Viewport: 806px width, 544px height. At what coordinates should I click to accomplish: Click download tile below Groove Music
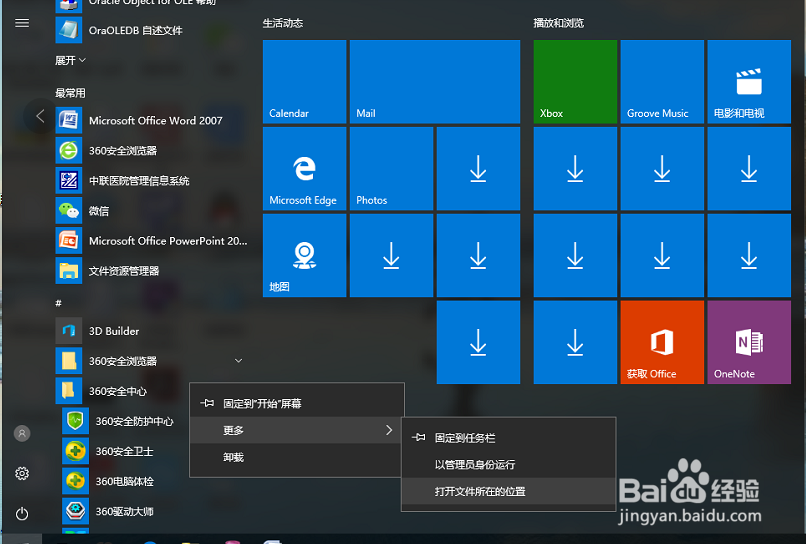(662, 169)
